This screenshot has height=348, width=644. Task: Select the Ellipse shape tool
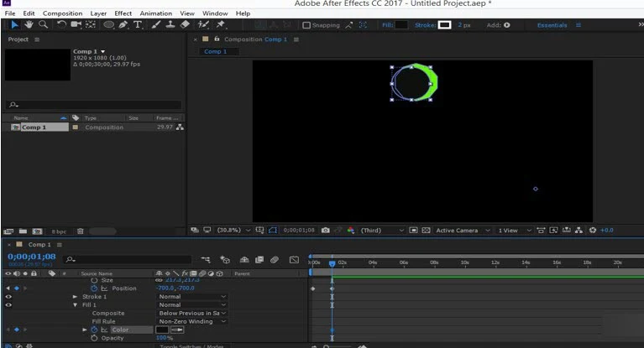(109, 24)
